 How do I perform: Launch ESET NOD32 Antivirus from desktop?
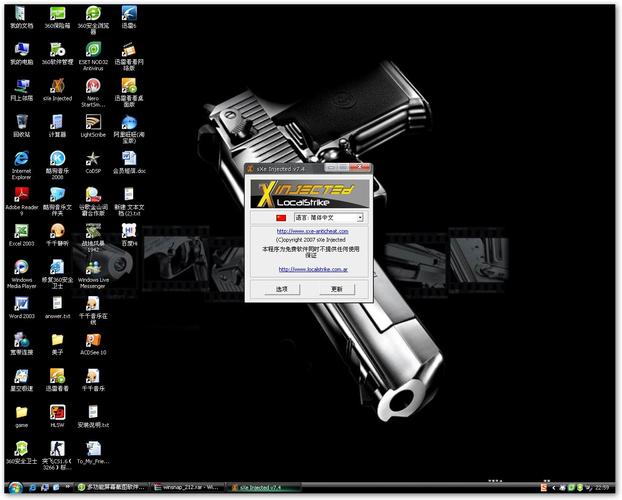point(92,49)
